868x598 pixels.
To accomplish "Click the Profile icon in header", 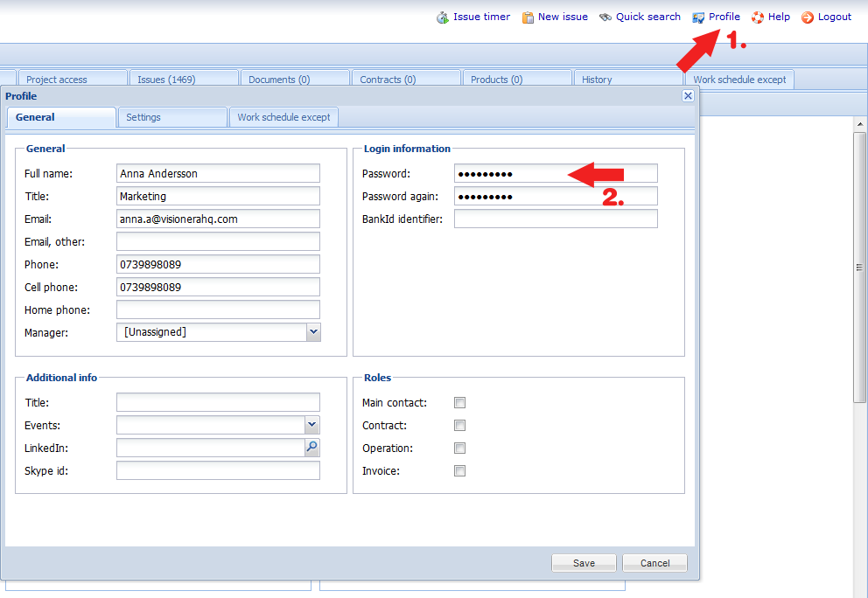I will (x=698, y=17).
